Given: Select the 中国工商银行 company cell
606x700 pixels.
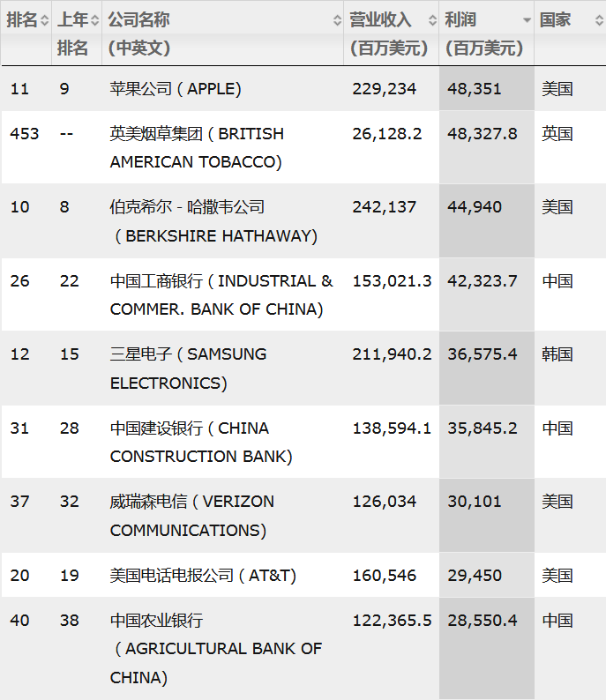Looking at the screenshot, I should pos(221,294).
